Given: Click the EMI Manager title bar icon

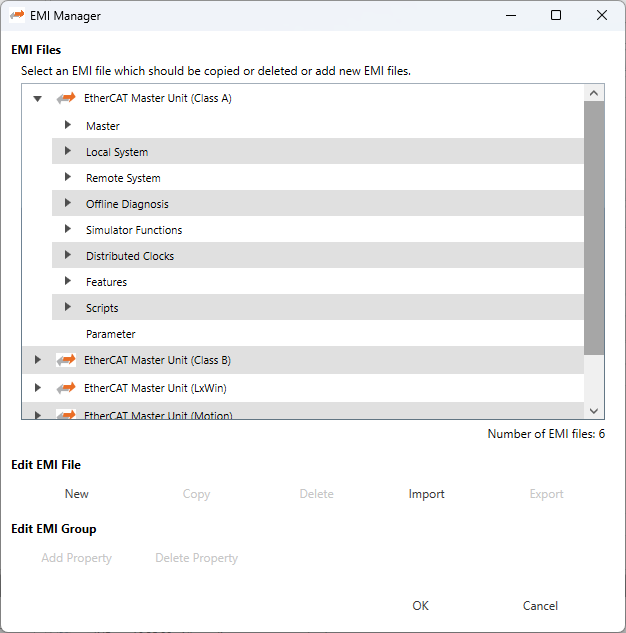Looking at the screenshot, I should click(17, 16).
